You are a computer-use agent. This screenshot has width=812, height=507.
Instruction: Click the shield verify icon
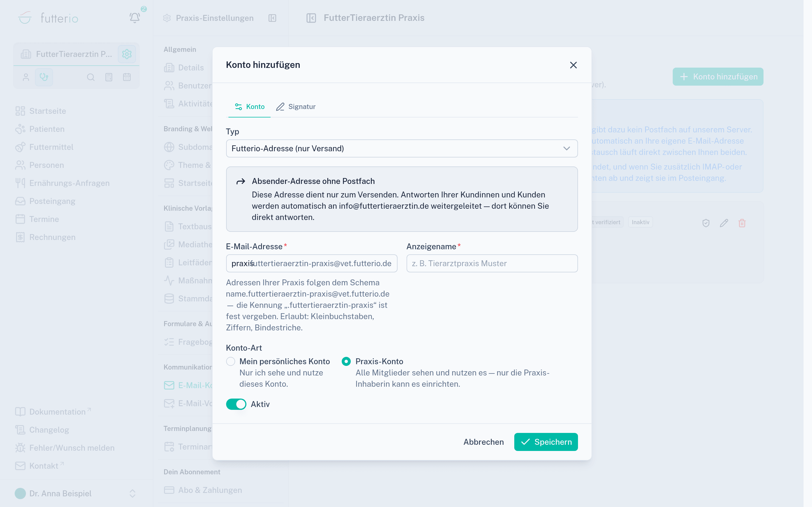pyautogui.click(x=706, y=223)
